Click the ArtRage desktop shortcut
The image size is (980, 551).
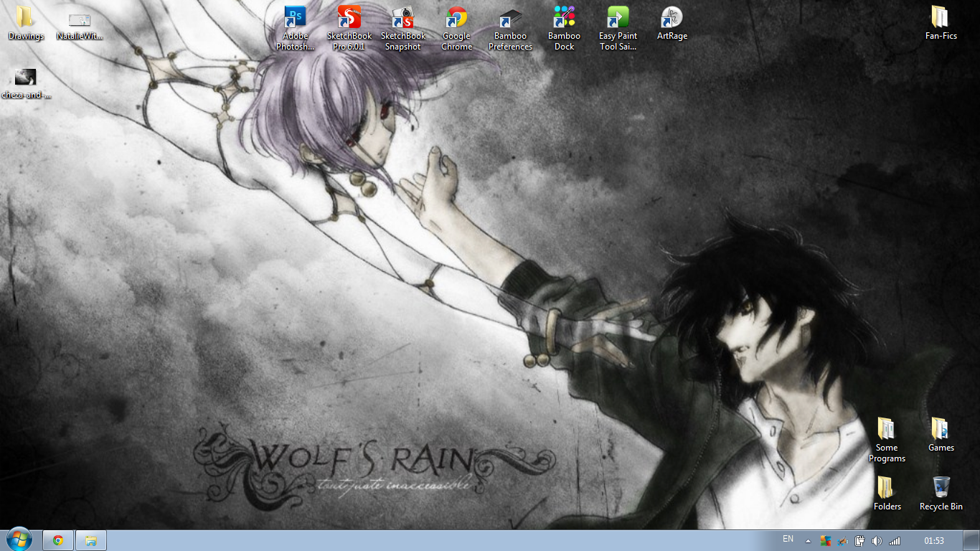pos(672,18)
